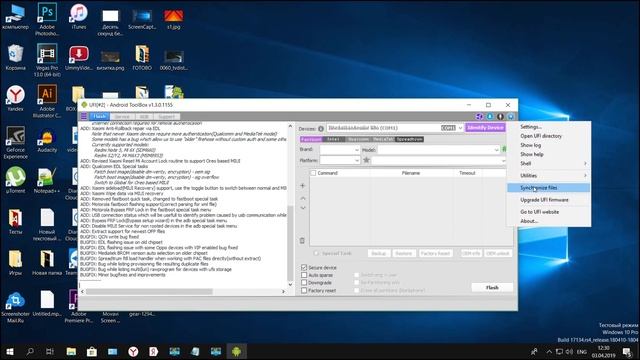Viewport: 640px width, 360px height.
Task: Click the Flash button
Action: click(x=492, y=287)
